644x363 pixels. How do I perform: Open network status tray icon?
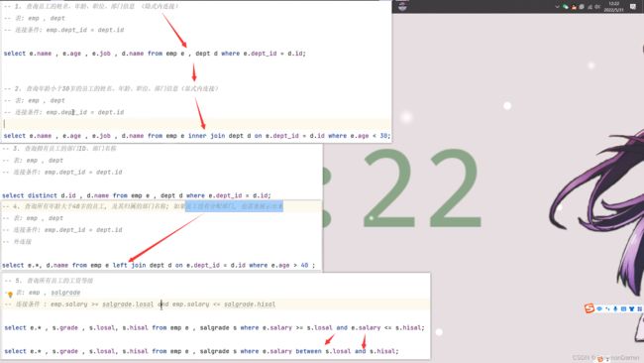590,7
